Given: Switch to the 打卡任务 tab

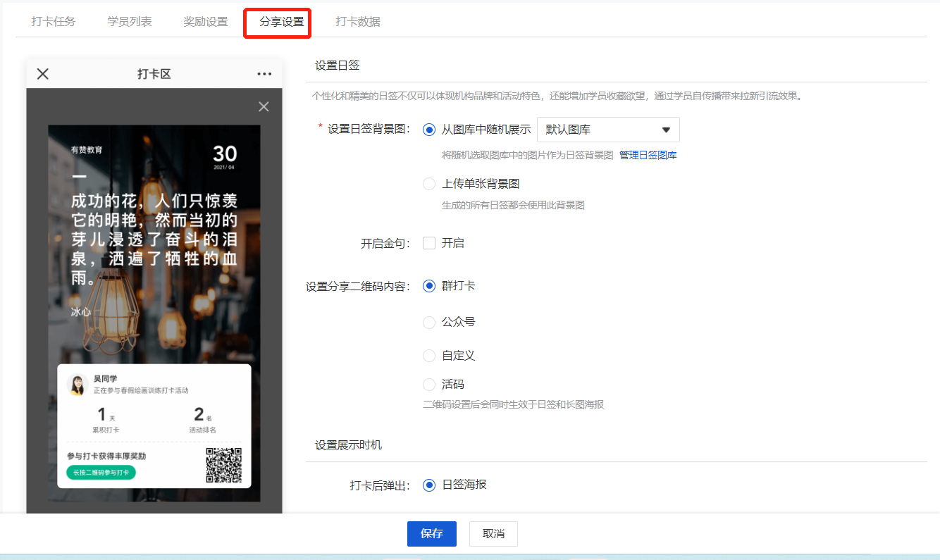Looking at the screenshot, I should (54, 22).
